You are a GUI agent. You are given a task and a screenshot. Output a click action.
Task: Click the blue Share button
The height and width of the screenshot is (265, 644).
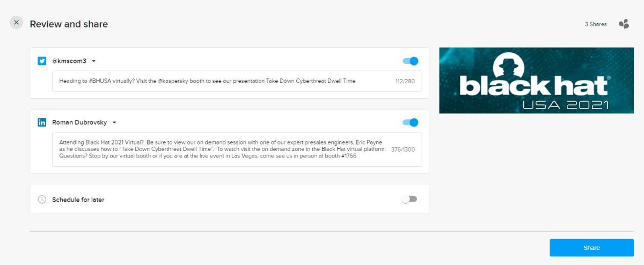point(591,248)
